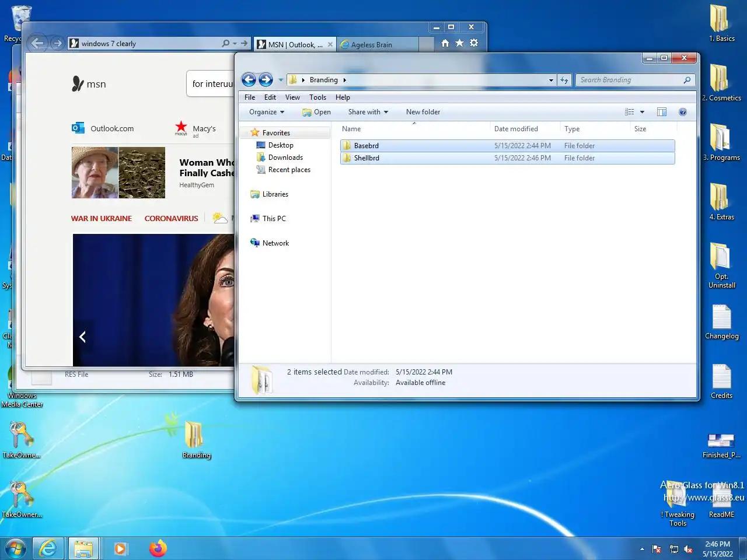Switch to Ageless Brain tab
This screenshot has height=560, width=747.
(377, 44)
